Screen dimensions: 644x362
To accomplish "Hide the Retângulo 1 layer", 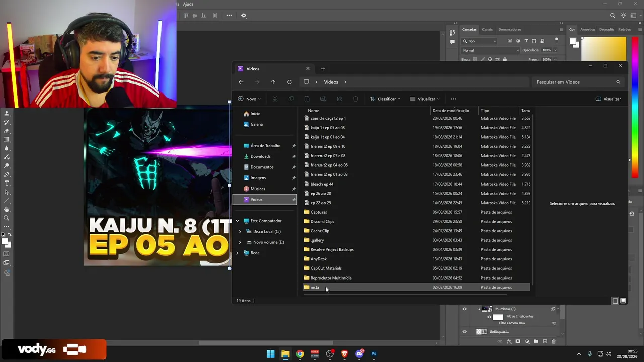I will coord(464,332).
